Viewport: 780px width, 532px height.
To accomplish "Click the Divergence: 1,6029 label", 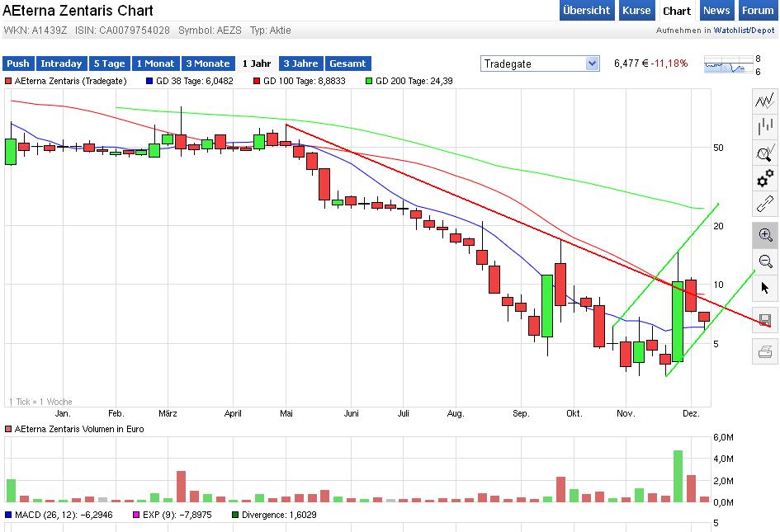I will (279, 515).
